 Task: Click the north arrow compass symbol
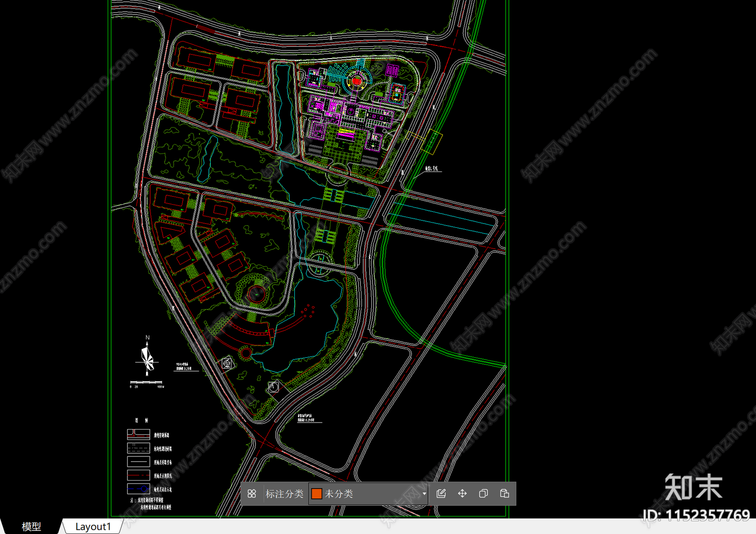coord(147,356)
